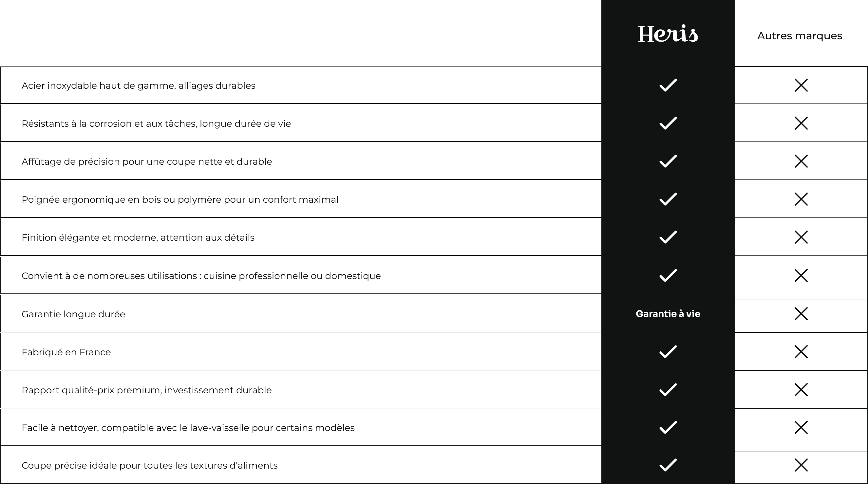
Task: Click the Autres marques column heading
Action: [x=800, y=36]
